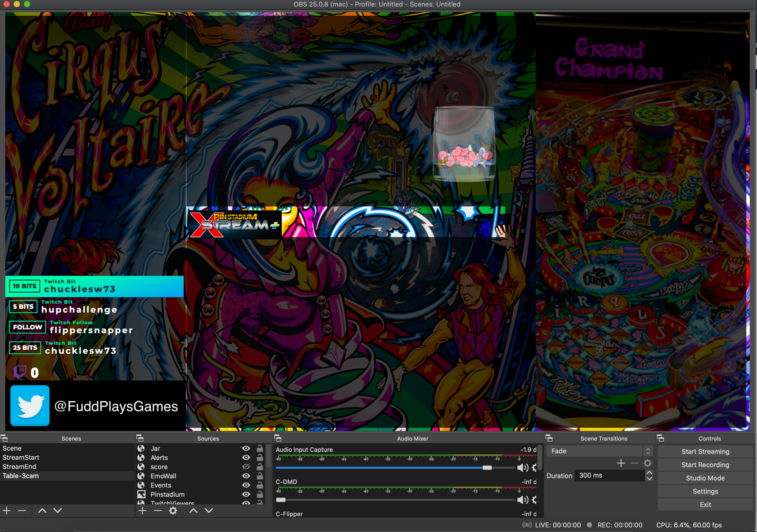This screenshot has width=757, height=532.
Task: Toggle visibility of the EmoWall source
Action: (246, 476)
